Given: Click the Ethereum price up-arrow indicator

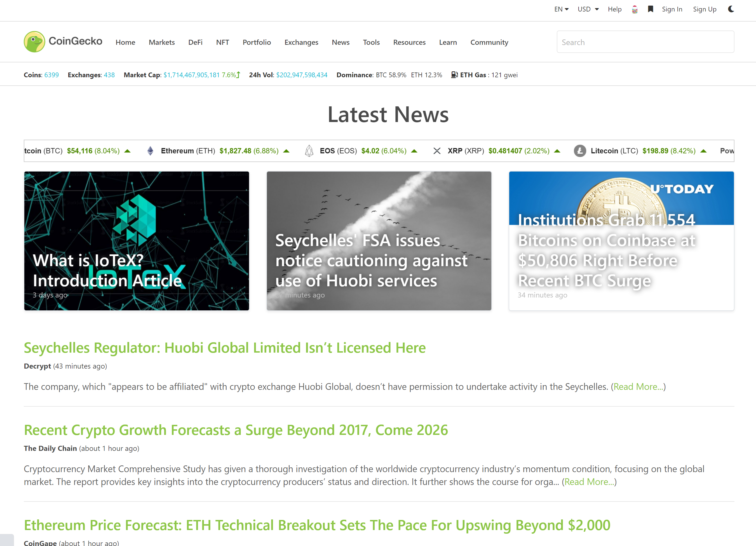Looking at the screenshot, I should click(286, 151).
